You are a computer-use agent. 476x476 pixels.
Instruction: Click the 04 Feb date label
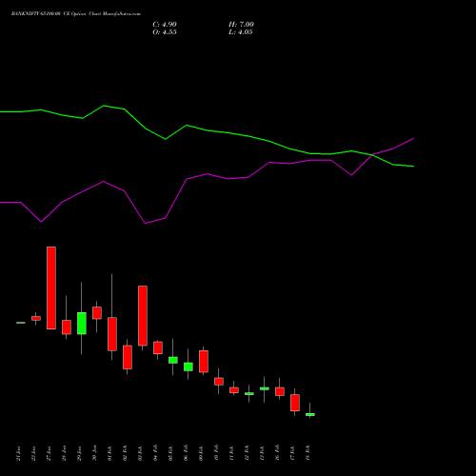[156, 453]
